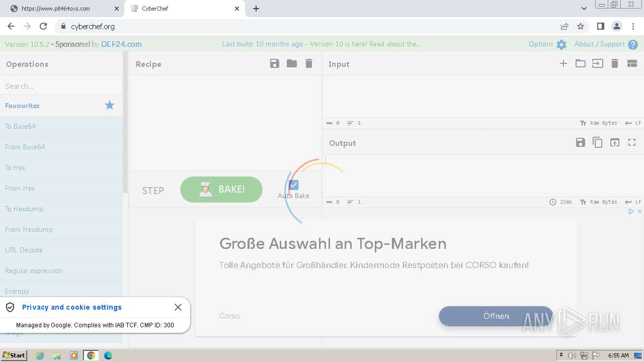The height and width of the screenshot is (362, 644).
Task: Select To Hex operation
Action: pos(61,167)
